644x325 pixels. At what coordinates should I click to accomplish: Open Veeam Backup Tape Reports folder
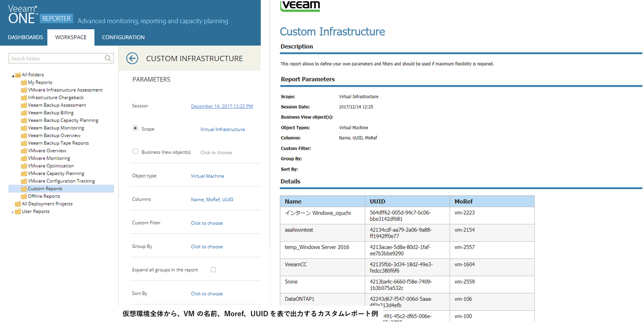click(58, 143)
